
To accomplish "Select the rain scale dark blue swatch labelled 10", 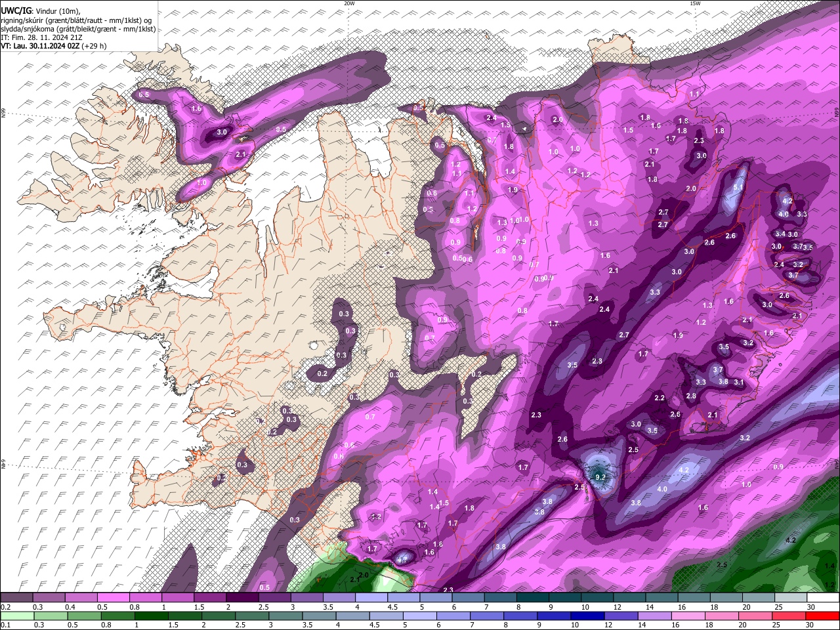I will click(x=588, y=616).
